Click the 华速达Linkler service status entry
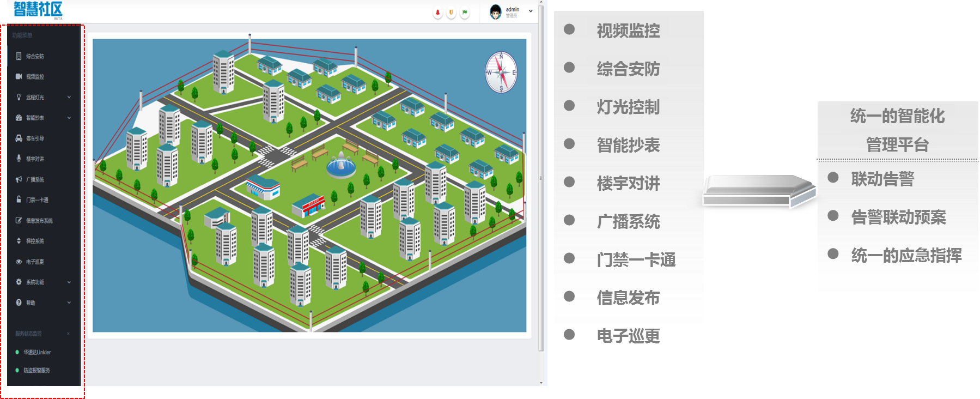 click(36, 352)
